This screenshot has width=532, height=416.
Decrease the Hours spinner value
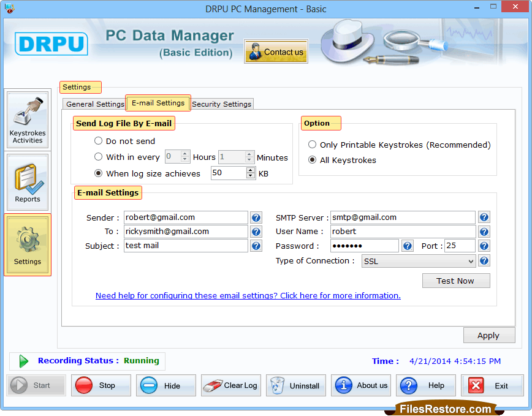pyautogui.click(x=185, y=160)
